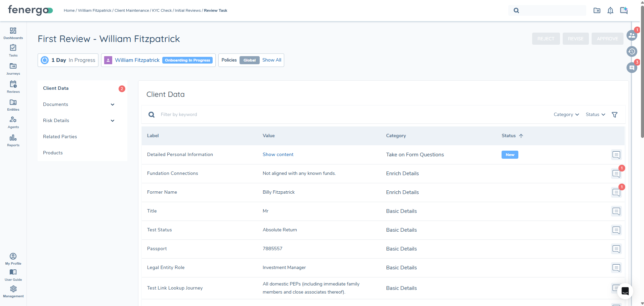The width and height of the screenshot is (644, 306).
Task: Click the notifications bell icon
Action: coord(610,11)
